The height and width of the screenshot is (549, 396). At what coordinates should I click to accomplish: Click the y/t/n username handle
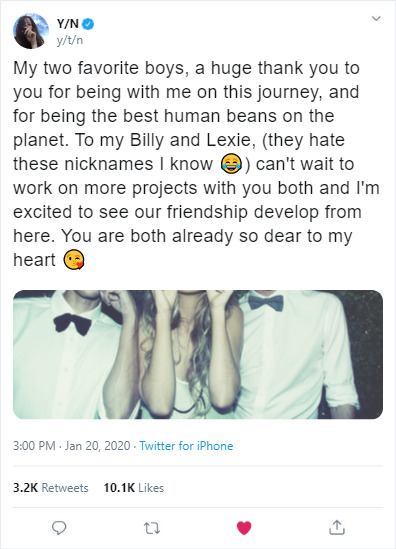tap(70, 40)
